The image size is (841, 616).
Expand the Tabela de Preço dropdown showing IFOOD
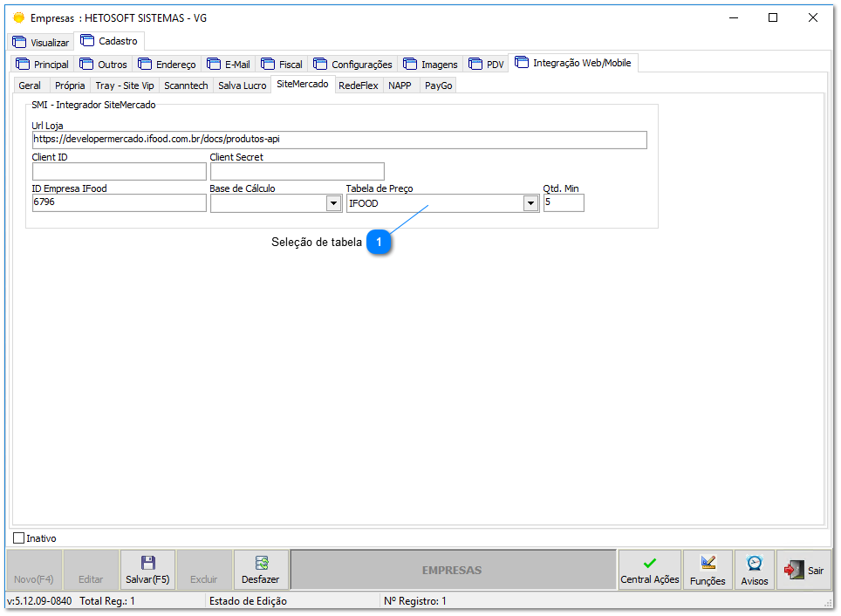pyautogui.click(x=530, y=202)
